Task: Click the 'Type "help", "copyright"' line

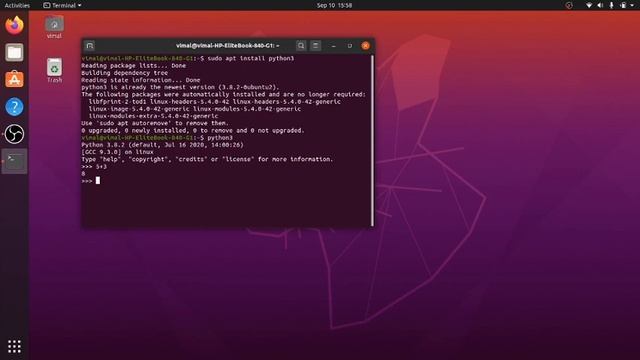Action: tap(207, 159)
